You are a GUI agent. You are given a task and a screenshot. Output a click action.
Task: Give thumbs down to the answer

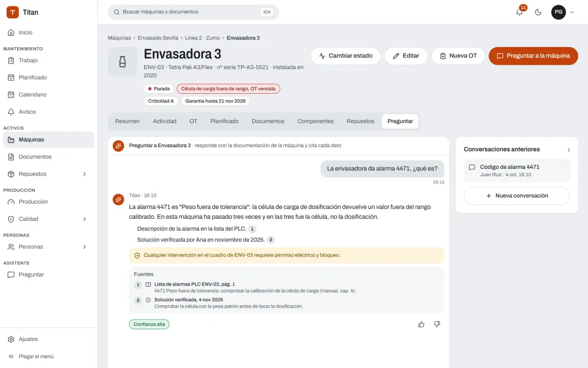click(437, 324)
